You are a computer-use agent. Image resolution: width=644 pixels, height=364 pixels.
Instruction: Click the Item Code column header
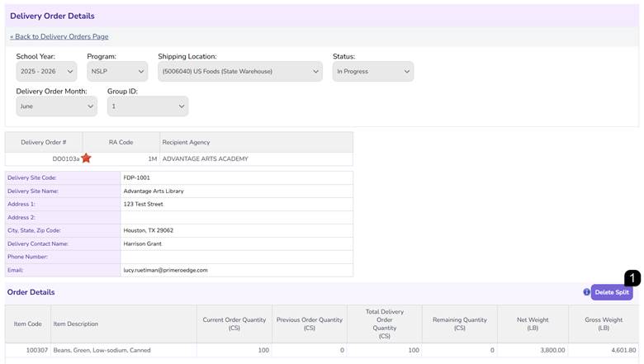(x=27, y=324)
